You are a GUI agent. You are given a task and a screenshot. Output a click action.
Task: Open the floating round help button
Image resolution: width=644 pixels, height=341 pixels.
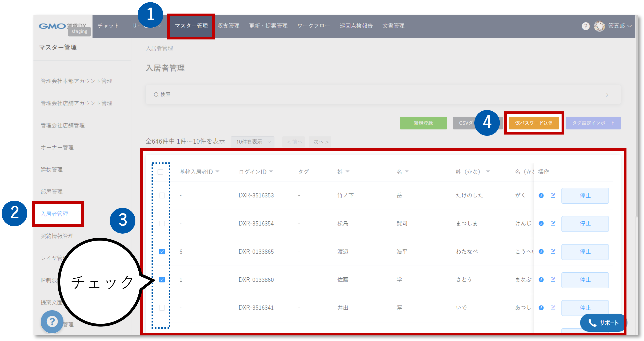pos(52,321)
